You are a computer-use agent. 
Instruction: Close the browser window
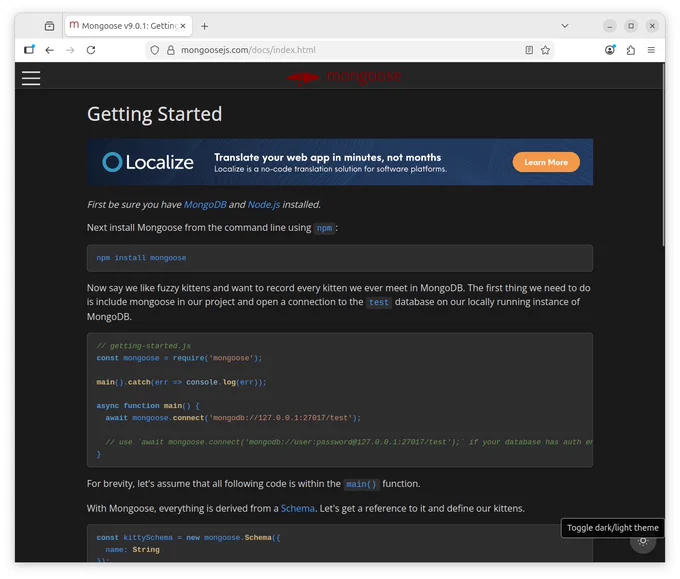[x=652, y=26]
